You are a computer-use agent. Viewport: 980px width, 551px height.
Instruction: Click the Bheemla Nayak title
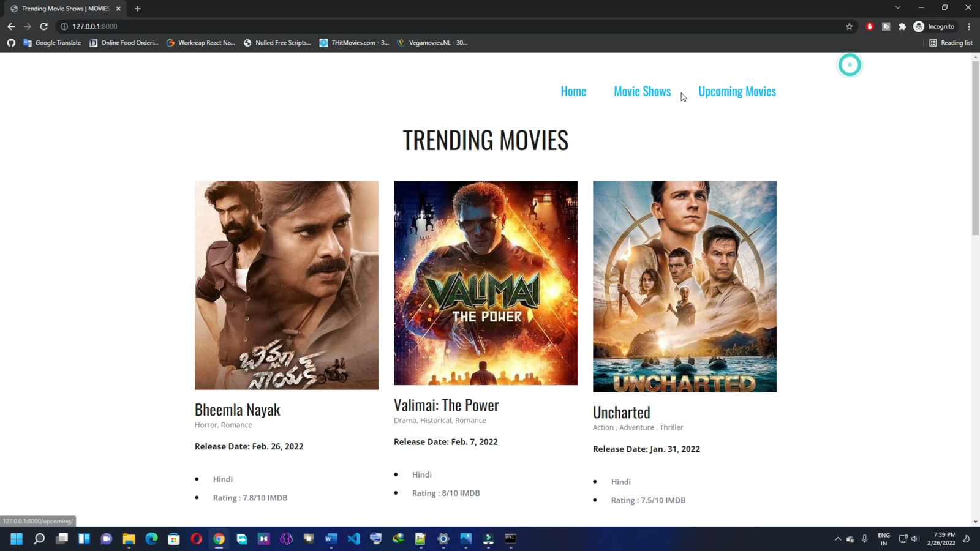(x=238, y=410)
